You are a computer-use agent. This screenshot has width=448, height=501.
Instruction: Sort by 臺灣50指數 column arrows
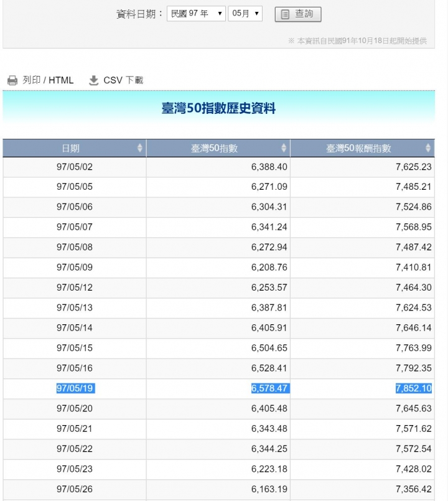[x=284, y=148]
